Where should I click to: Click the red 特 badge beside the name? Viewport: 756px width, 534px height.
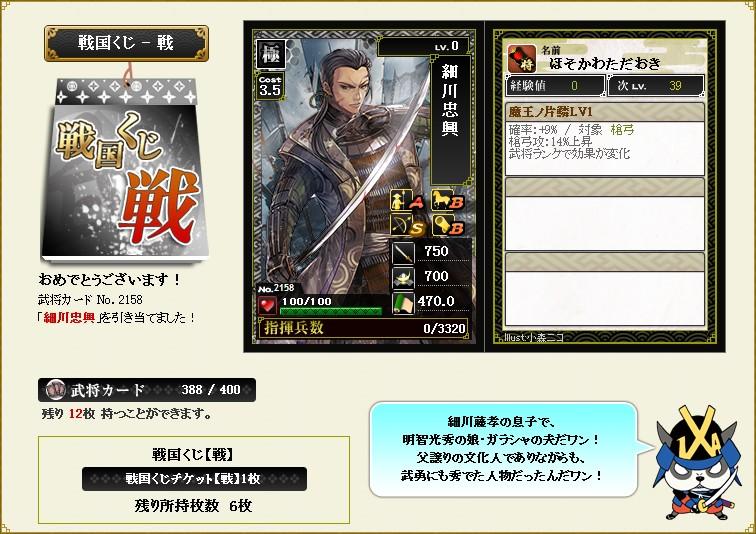522,59
